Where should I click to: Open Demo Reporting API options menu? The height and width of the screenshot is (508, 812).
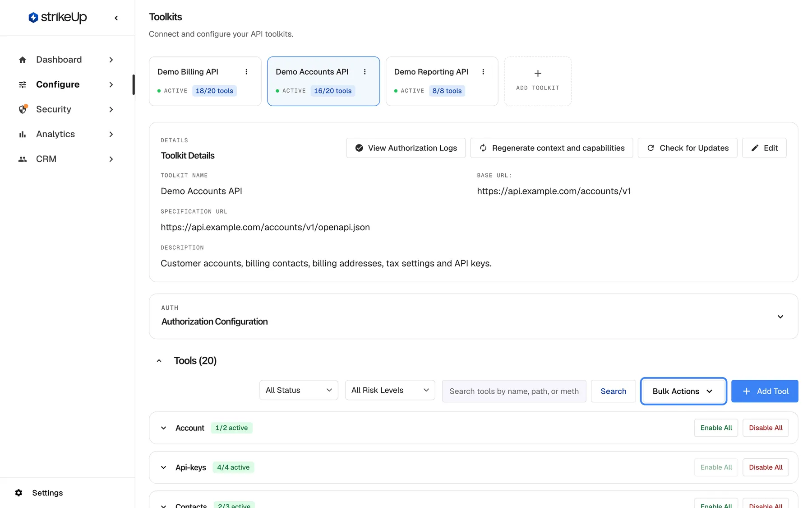[x=483, y=72]
